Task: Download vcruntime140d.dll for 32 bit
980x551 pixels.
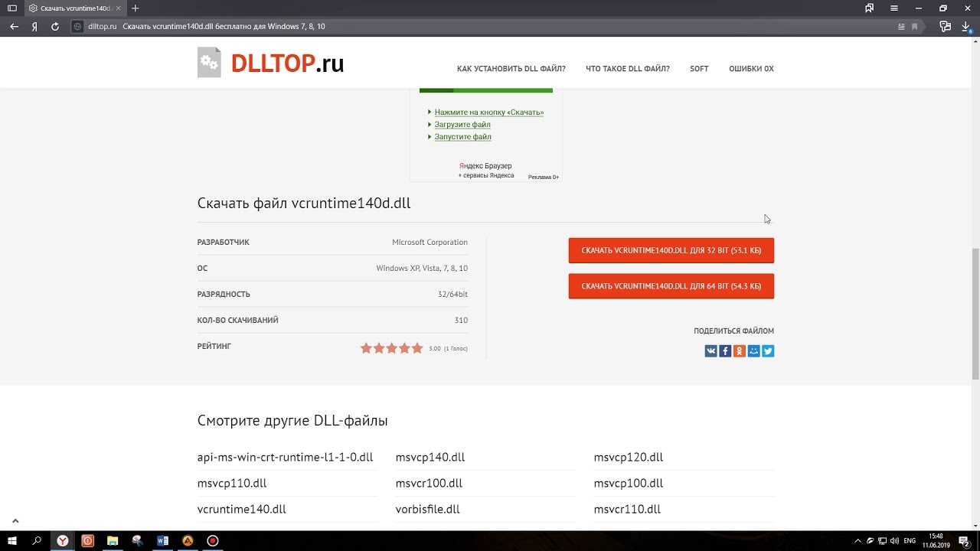Action: (x=671, y=251)
